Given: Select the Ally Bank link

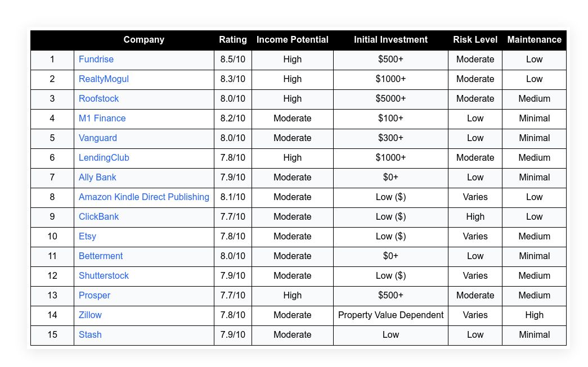Looking at the screenshot, I should [x=97, y=177].
